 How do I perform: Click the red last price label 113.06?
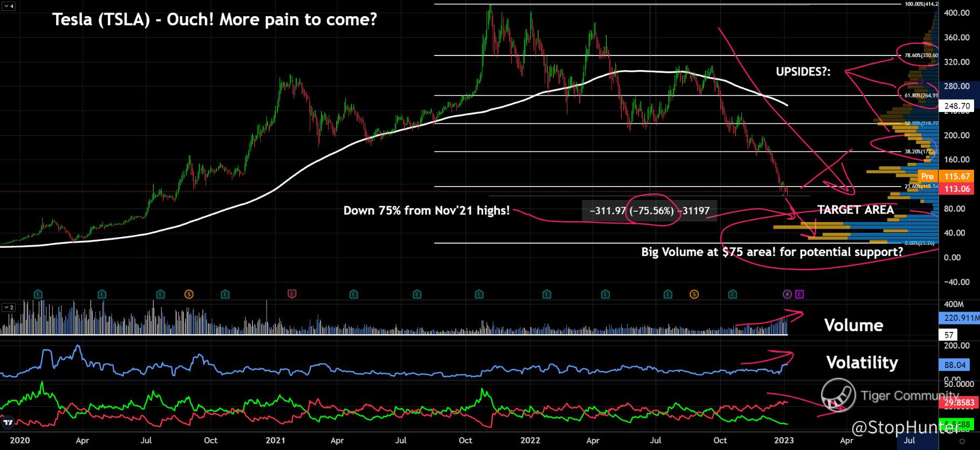[x=957, y=189]
